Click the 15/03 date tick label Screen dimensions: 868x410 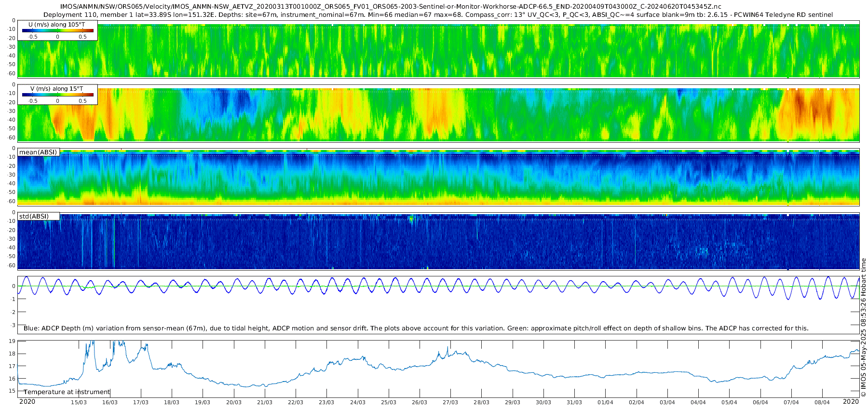[x=79, y=402]
